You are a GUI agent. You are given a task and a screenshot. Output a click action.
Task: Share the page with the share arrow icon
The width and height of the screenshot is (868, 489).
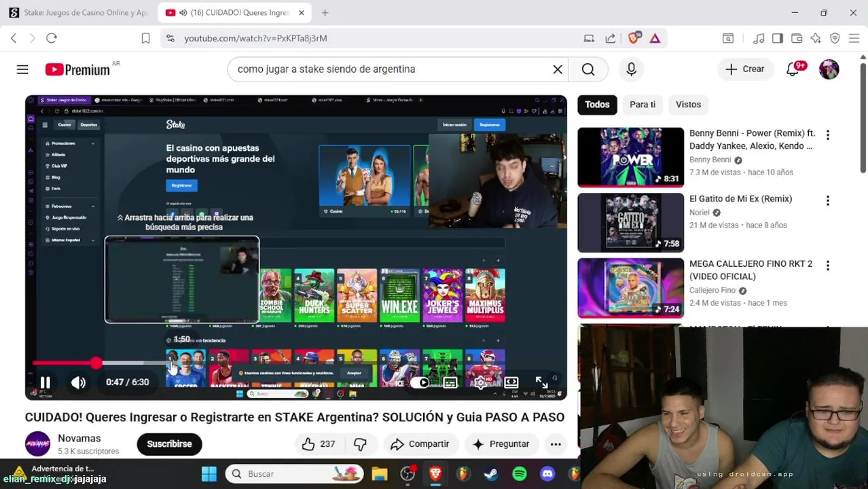point(610,39)
